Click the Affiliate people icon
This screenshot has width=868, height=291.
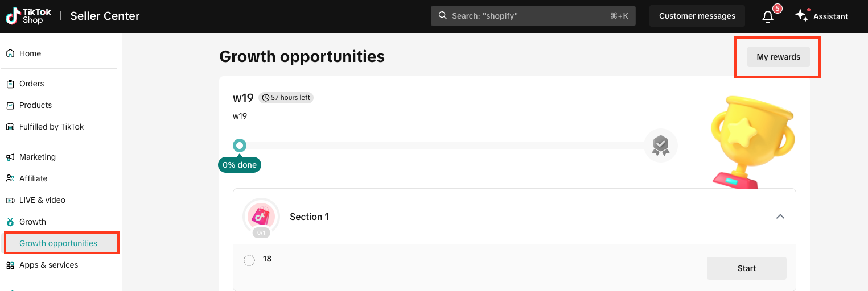click(10, 178)
